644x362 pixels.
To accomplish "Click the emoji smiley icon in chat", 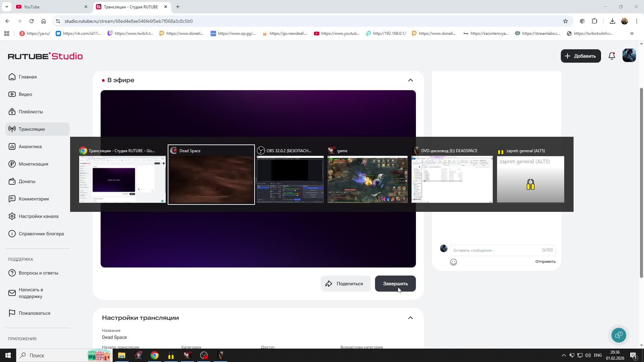I will [453, 262].
